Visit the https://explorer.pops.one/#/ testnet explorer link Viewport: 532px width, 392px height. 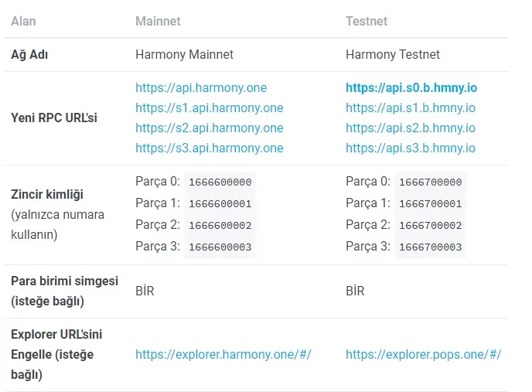point(423,355)
